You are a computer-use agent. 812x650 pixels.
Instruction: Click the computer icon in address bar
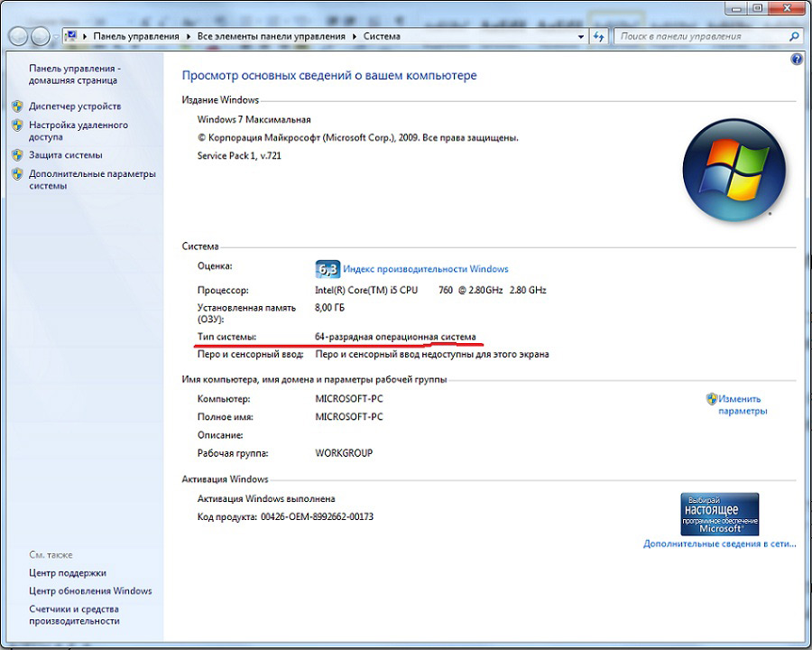tap(71, 36)
